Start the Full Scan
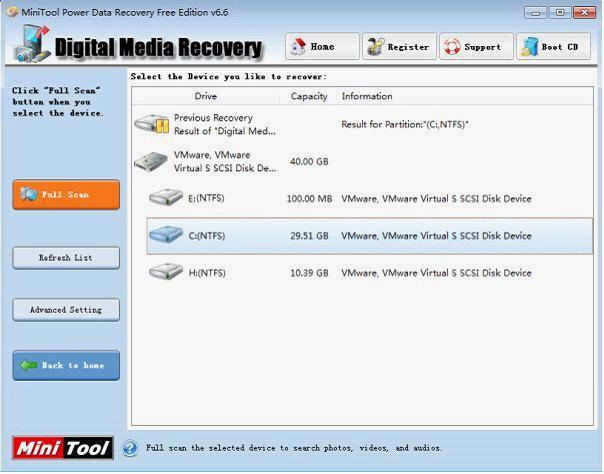This screenshot has width=604, height=474. coord(66,194)
